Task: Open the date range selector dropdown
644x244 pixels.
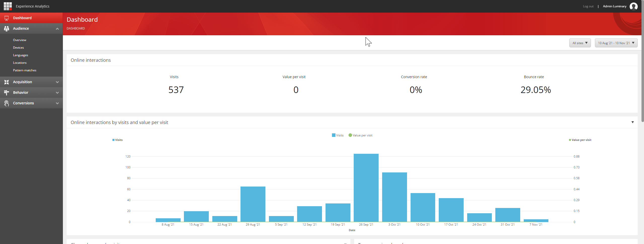Action: click(616, 43)
